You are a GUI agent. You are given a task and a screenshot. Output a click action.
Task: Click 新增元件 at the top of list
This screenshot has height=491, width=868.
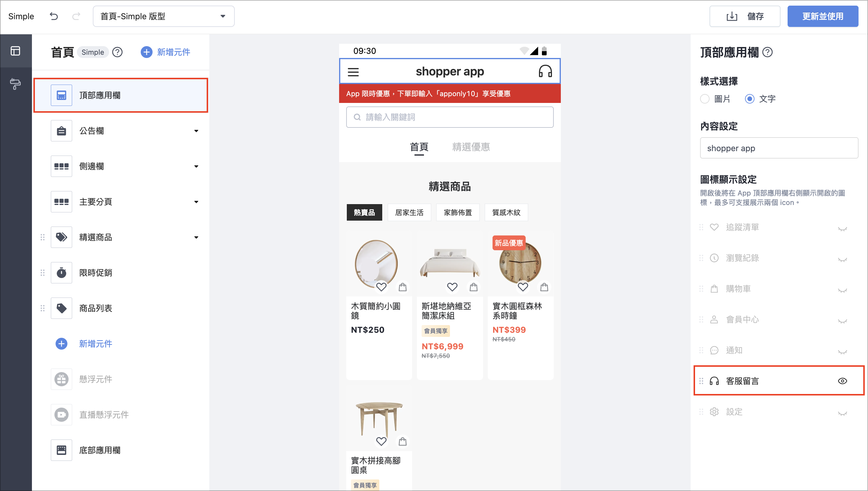pyautogui.click(x=166, y=52)
